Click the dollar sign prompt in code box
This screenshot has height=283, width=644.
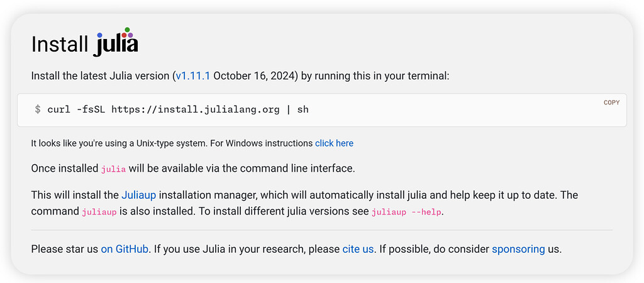pos(38,109)
